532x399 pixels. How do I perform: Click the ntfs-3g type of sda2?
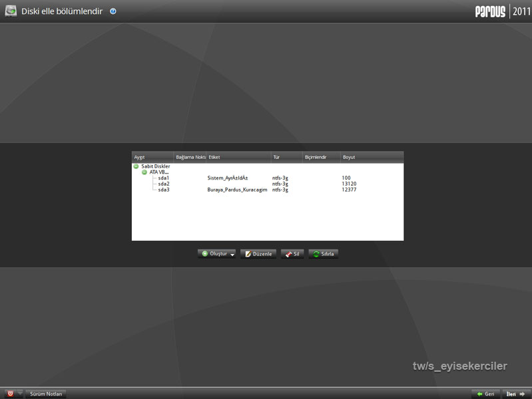[280, 184]
